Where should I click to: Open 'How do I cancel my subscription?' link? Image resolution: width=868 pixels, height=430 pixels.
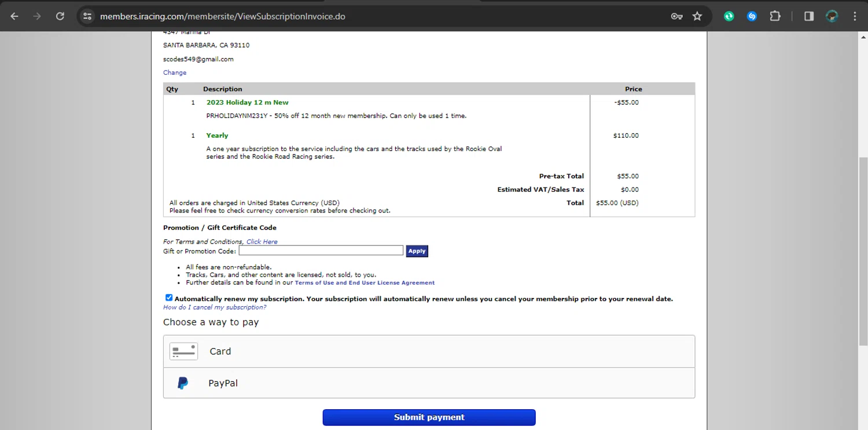point(215,307)
